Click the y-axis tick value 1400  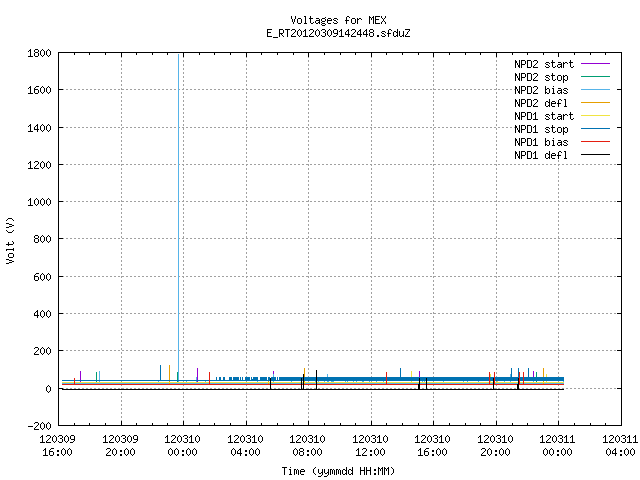coord(39,128)
